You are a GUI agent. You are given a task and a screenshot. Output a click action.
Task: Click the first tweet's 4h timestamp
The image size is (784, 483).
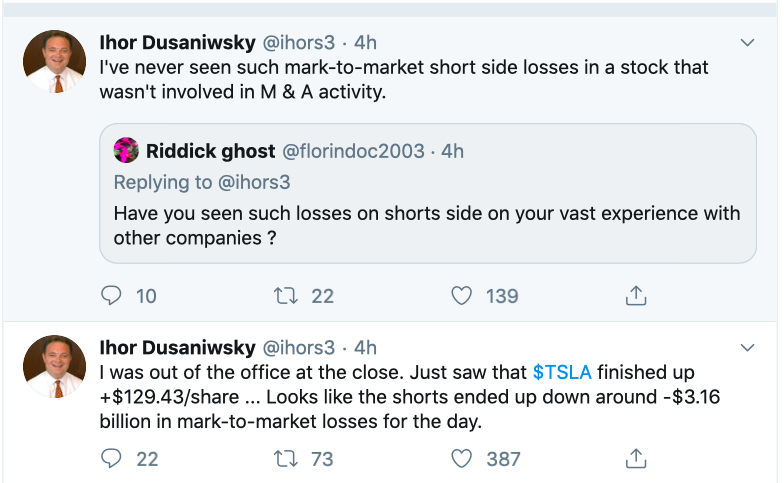pyautogui.click(x=365, y=43)
